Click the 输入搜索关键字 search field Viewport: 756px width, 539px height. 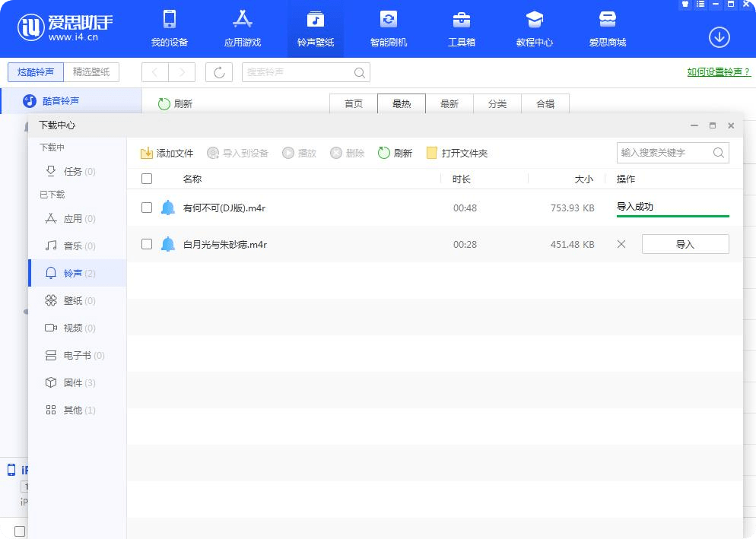pyautogui.click(x=666, y=152)
